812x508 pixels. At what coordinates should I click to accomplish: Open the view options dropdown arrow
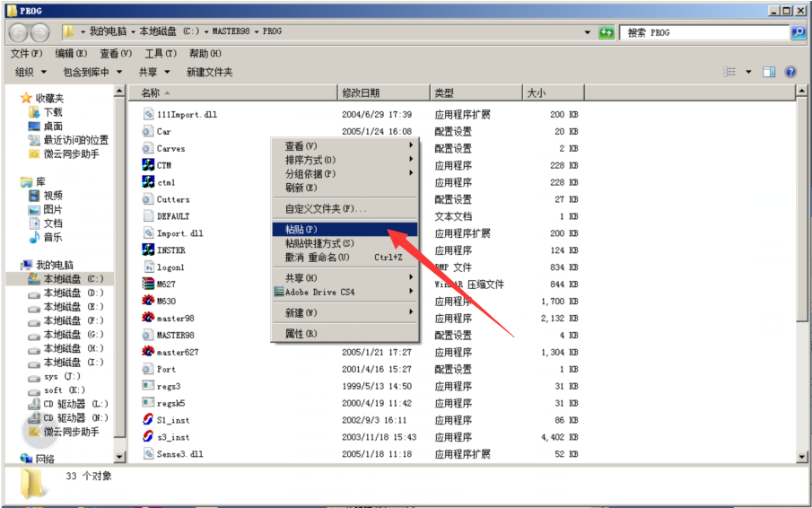coord(748,72)
